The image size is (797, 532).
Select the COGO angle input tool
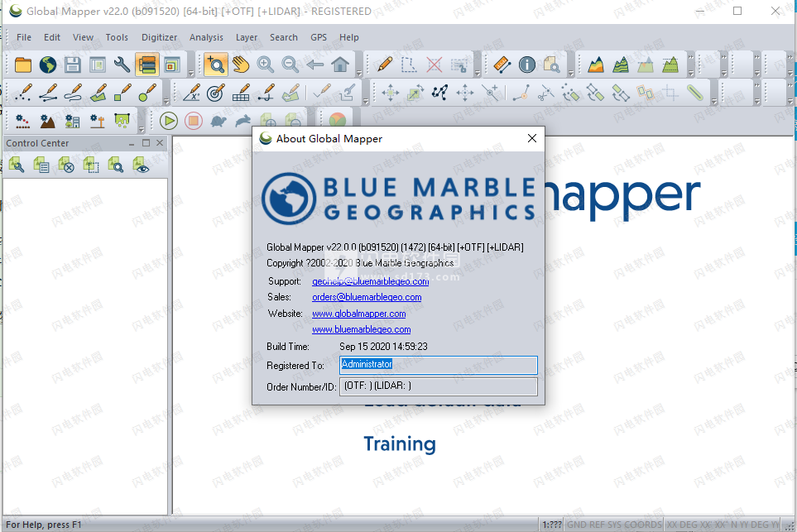(191, 93)
